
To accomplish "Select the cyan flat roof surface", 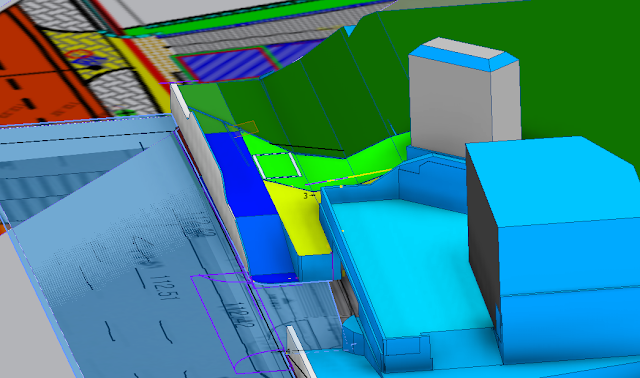I will click(x=408, y=265).
